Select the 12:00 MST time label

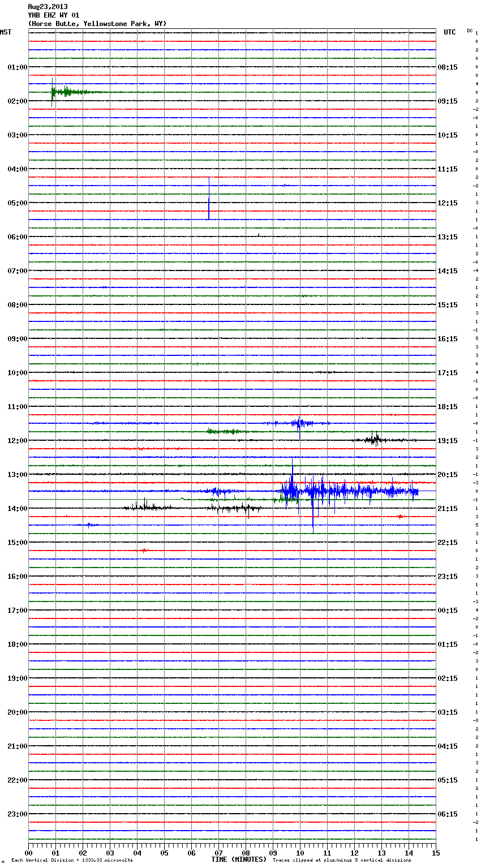click(18, 441)
